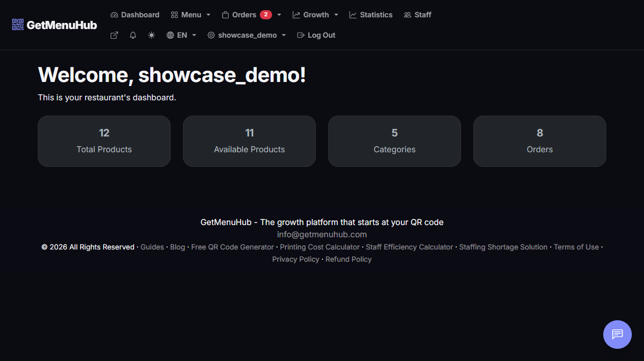The width and height of the screenshot is (644, 361).
Task: Click the Statistics chart icon
Action: pos(353,15)
